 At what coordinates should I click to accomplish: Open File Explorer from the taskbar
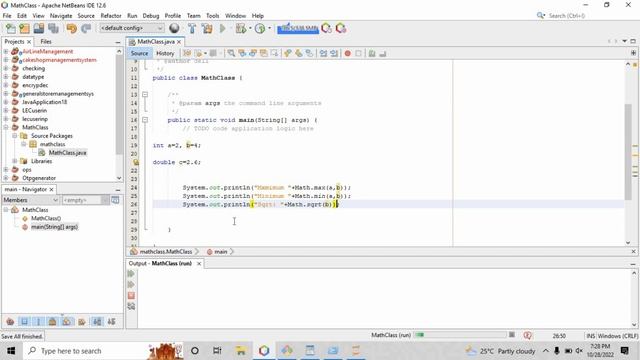click(x=241, y=351)
